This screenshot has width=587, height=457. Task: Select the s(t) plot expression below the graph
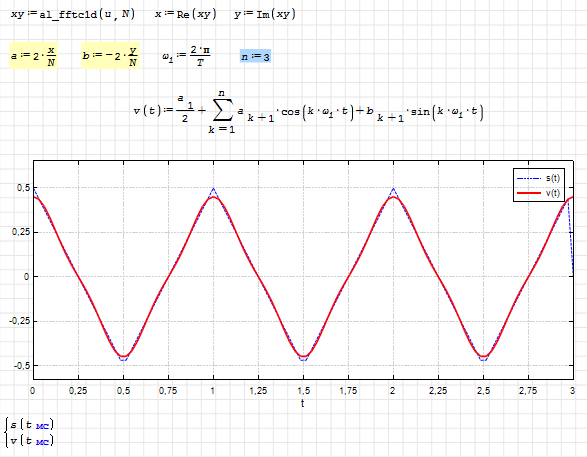click(32, 425)
